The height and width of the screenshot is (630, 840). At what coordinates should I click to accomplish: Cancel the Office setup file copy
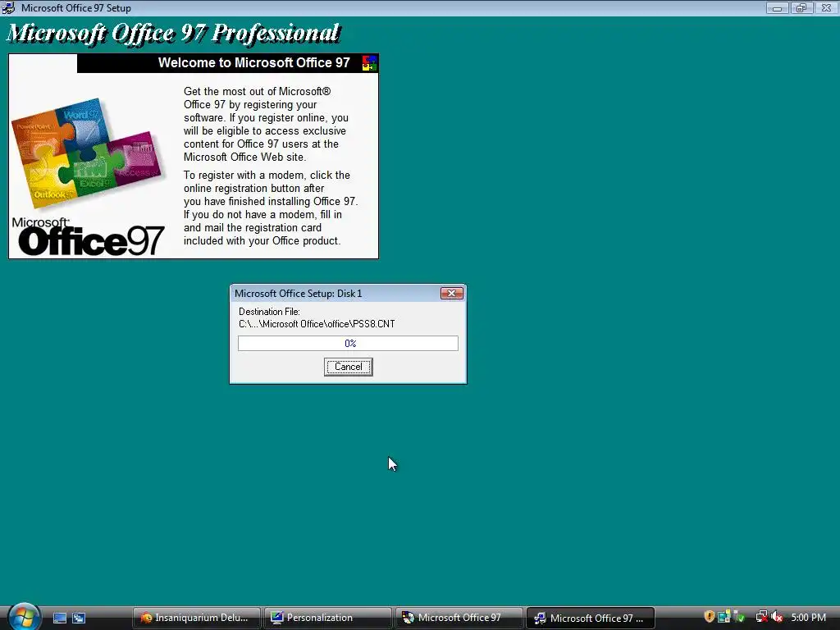click(348, 367)
